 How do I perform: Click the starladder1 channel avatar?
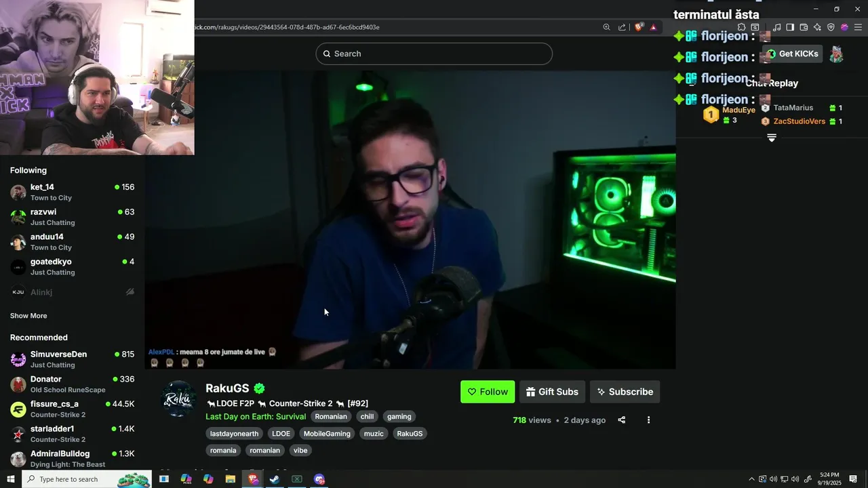[x=18, y=434]
